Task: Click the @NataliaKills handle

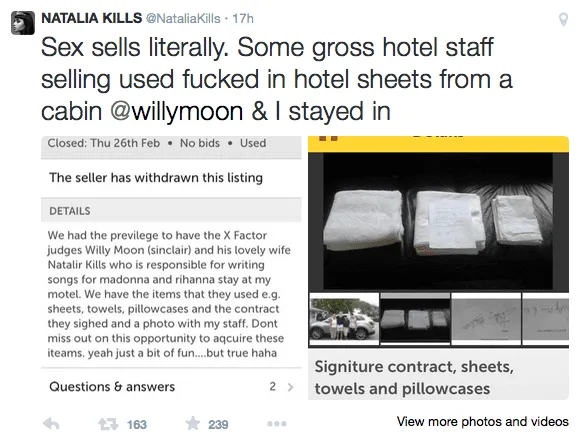Action: click(x=183, y=18)
